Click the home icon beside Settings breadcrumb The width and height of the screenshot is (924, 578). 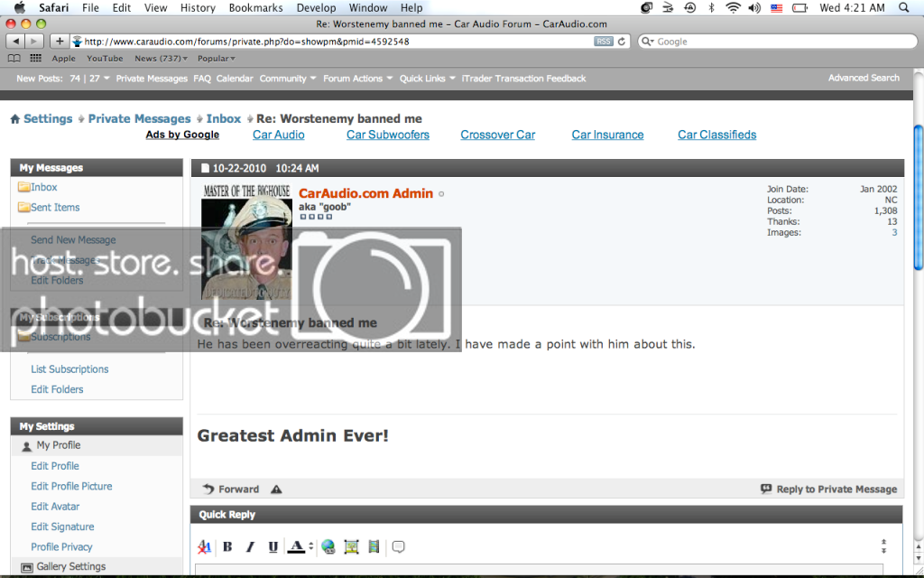pyautogui.click(x=15, y=119)
